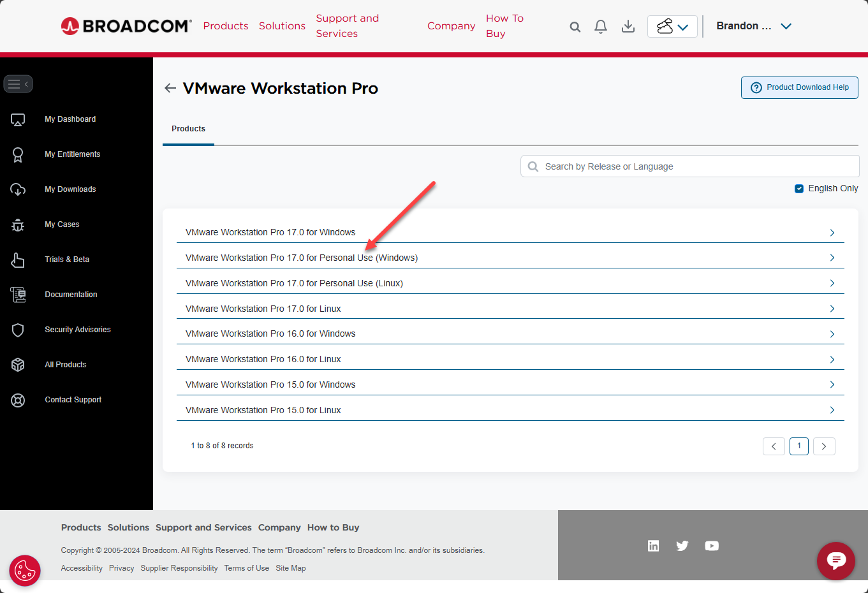
Task: Open How To Buy in top navigation
Action: [504, 26]
